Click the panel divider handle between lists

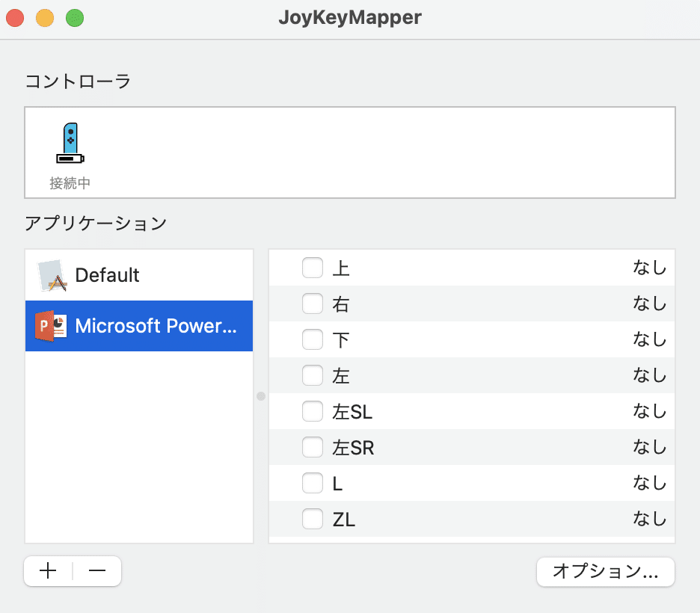click(x=260, y=396)
